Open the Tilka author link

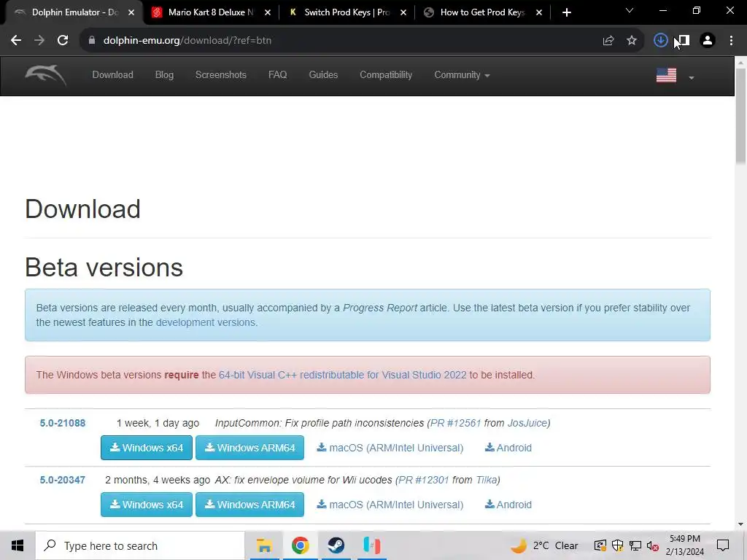point(487,480)
